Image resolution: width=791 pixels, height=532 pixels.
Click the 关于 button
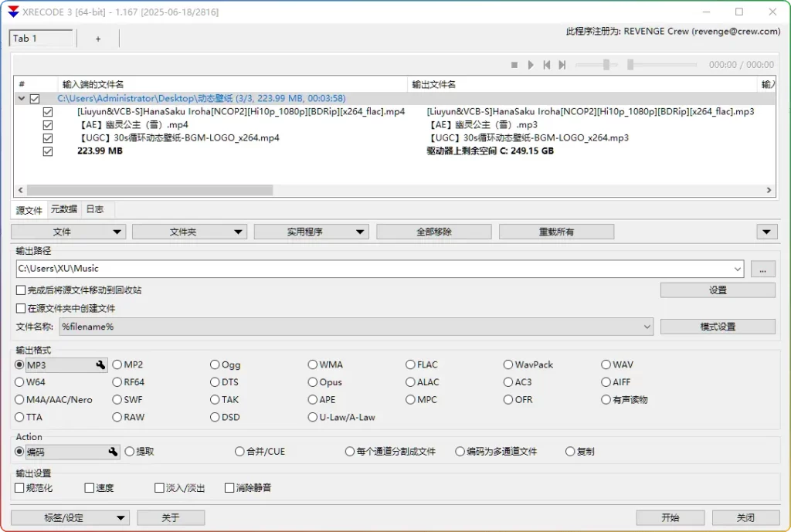(171, 518)
